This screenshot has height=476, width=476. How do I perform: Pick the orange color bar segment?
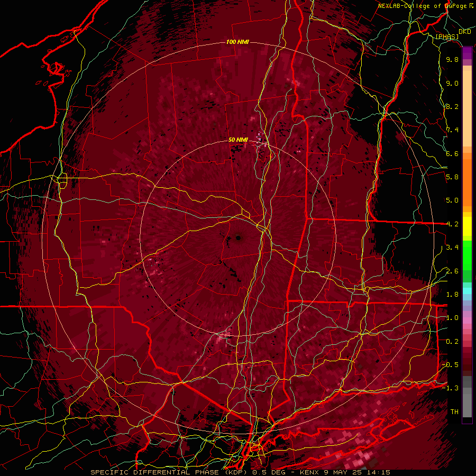coord(467,182)
